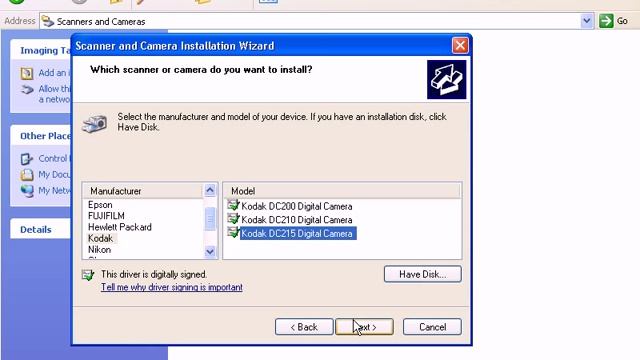The width and height of the screenshot is (640, 360).
Task: Click Manufacturer list scroll down arrow
Action: click(210, 252)
